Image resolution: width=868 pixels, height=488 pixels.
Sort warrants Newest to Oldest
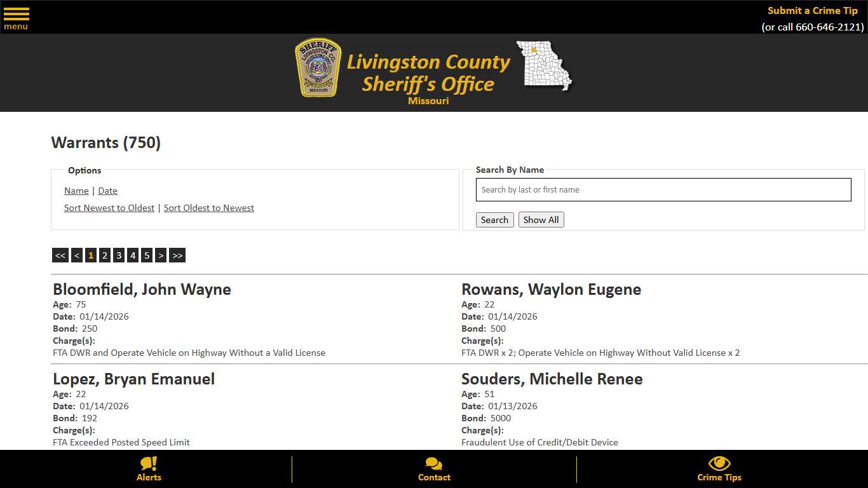pyautogui.click(x=109, y=208)
